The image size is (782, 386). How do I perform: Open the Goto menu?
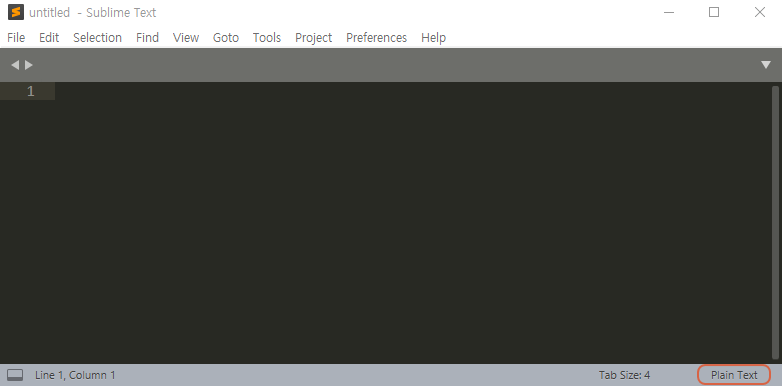pos(225,37)
